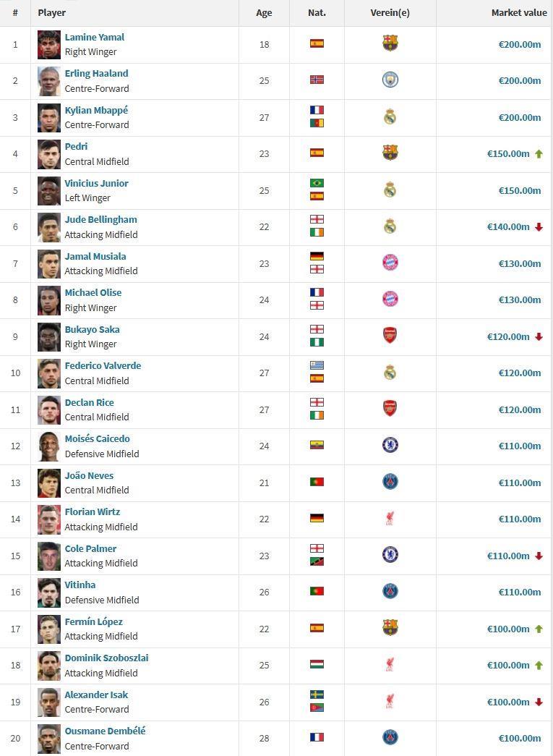This screenshot has height=756, width=553.
Task: Click Norway flag in Erling Haaland row
Action: pos(317,80)
